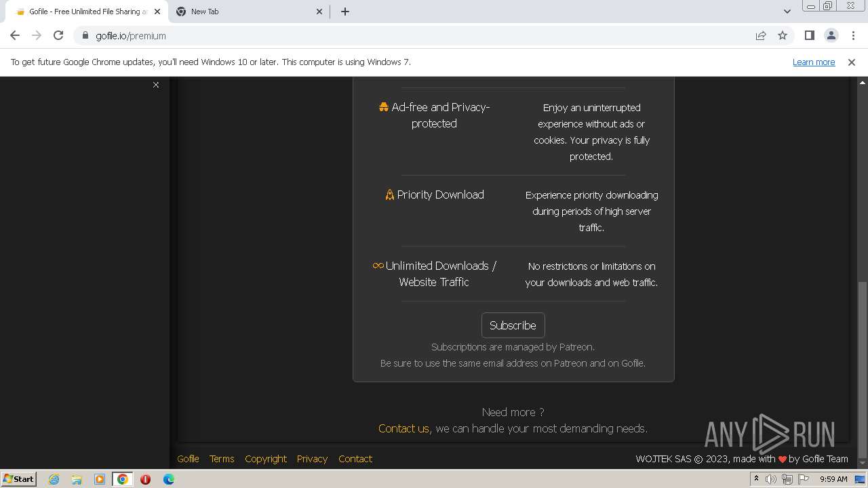Viewport: 868px width, 488px height.
Task: Close the New Tab tab
Action: pos(320,12)
